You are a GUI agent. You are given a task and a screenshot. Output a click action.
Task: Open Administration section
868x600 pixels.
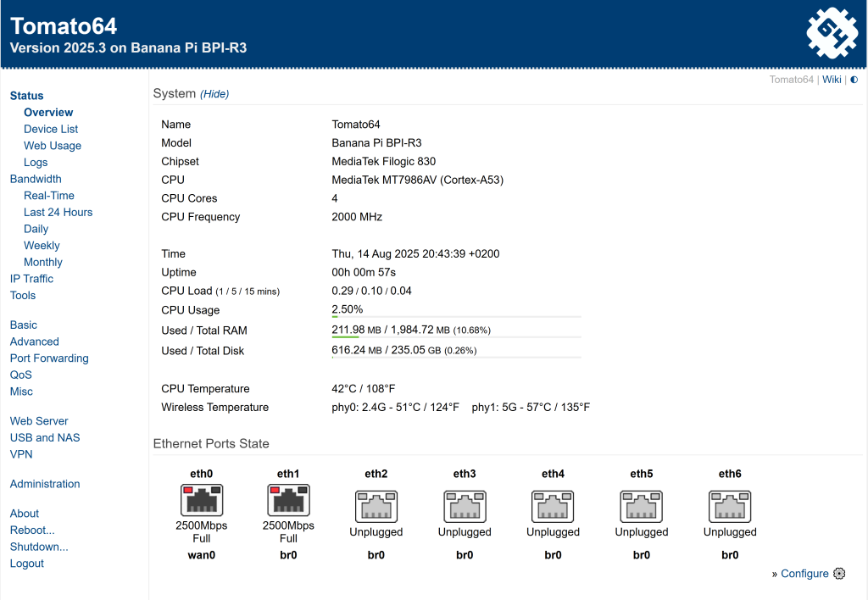(45, 484)
